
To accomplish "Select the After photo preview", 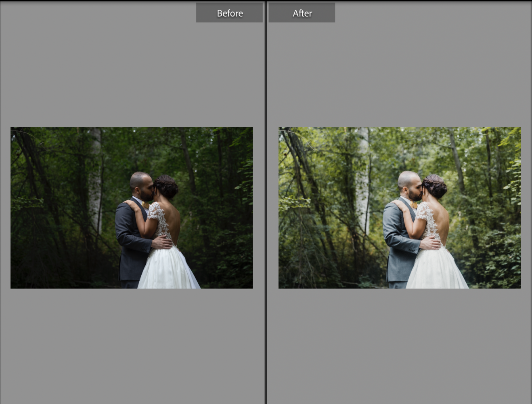I will 400,208.
